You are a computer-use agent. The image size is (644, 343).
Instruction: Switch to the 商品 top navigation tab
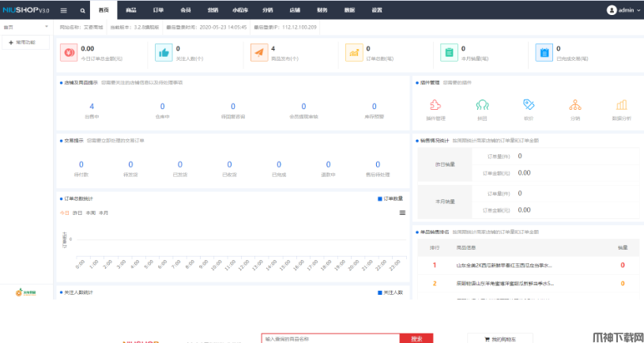pos(130,10)
